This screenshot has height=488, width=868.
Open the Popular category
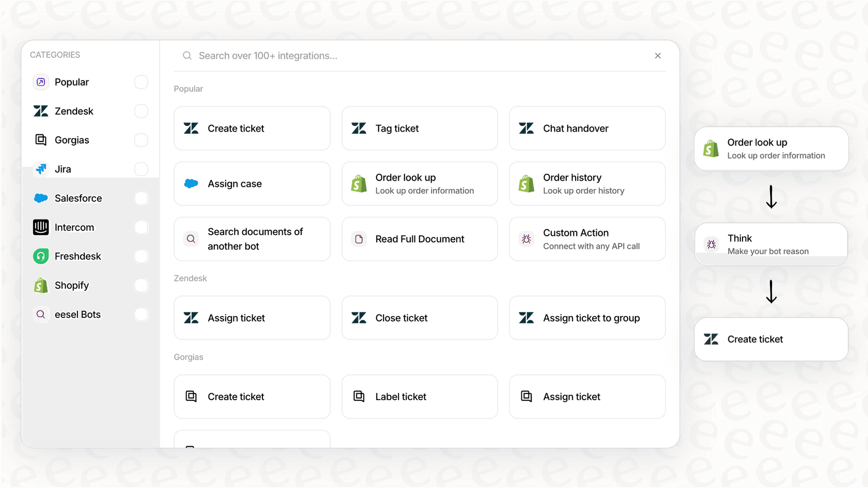pyautogui.click(x=71, y=82)
